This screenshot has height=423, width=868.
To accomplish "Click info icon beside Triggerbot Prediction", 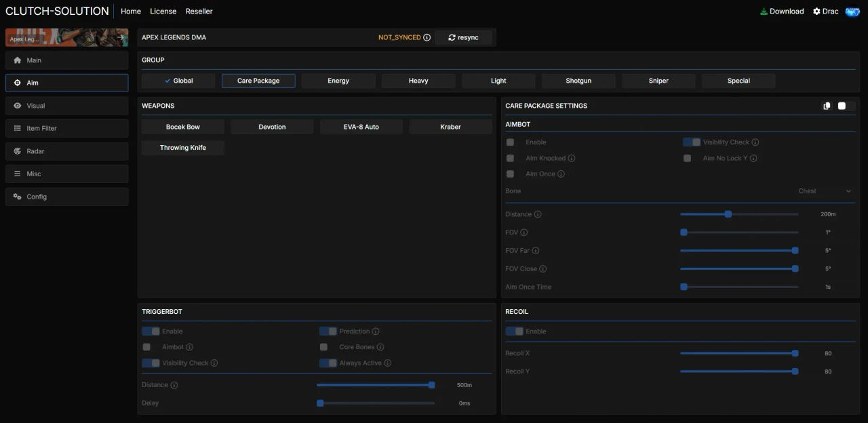I will 376,331.
